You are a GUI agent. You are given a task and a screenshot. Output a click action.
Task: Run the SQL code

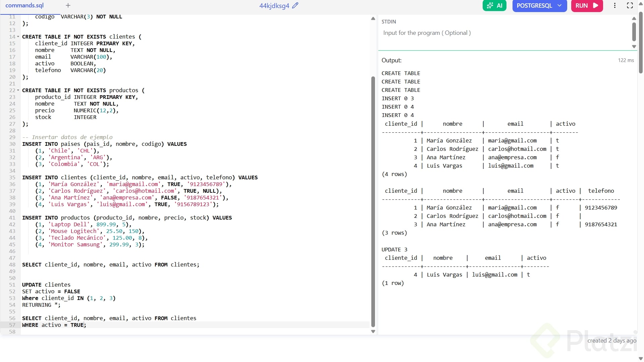tap(587, 6)
